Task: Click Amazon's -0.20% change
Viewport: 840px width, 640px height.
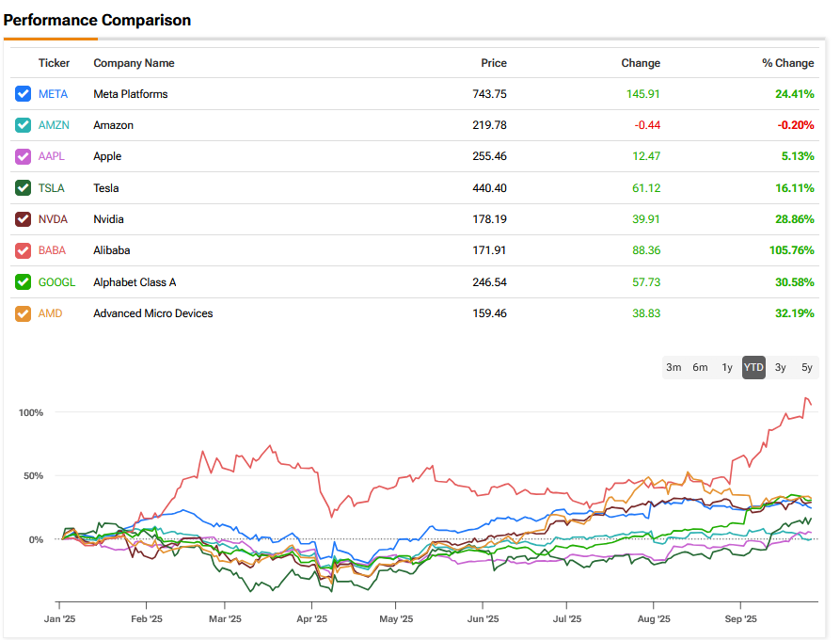Action: click(x=796, y=125)
